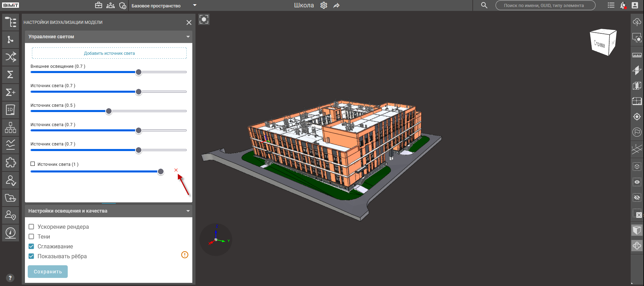
Task: Open the model tree structure icon
Action: 11,22
